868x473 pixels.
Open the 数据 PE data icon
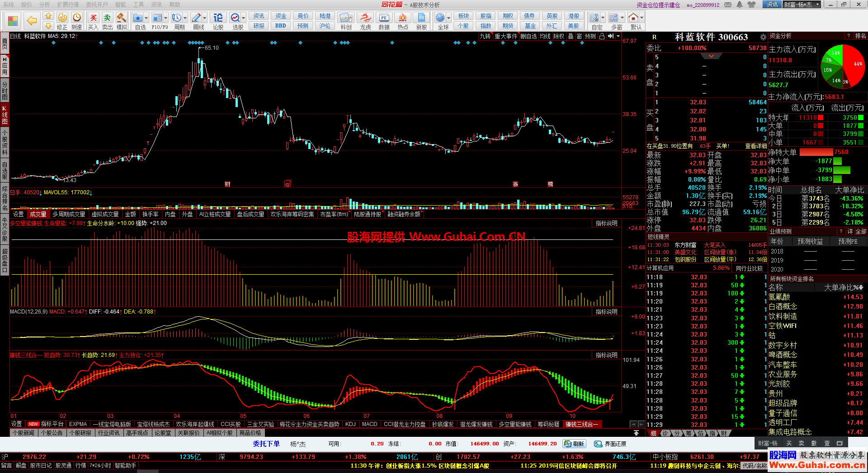click(x=384, y=21)
